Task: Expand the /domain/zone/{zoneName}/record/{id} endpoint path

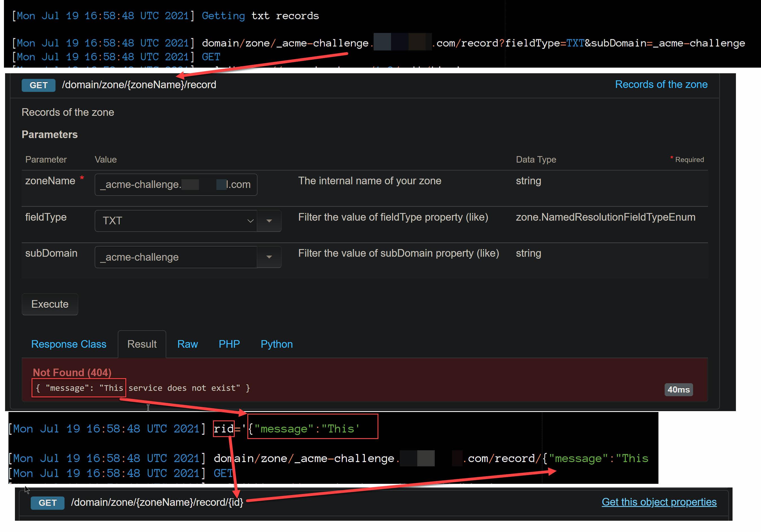Action: [157, 502]
